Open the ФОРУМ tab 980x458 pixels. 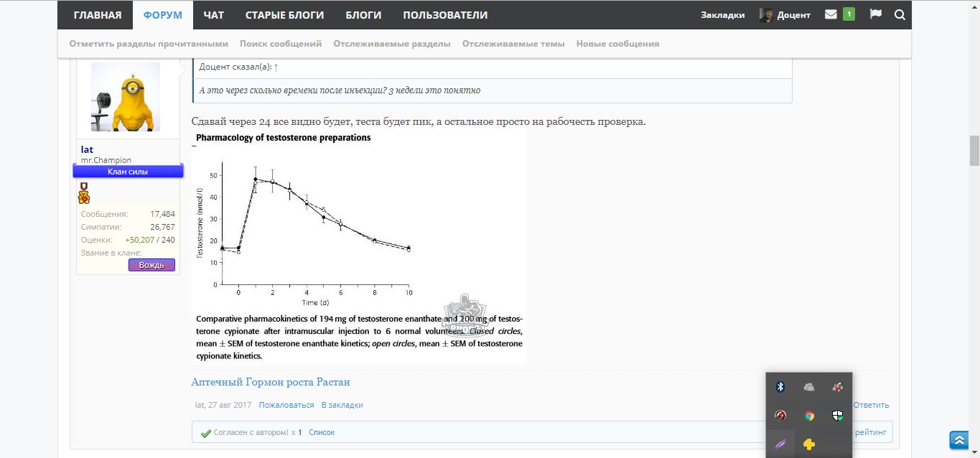pyautogui.click(x=162, y=14)
